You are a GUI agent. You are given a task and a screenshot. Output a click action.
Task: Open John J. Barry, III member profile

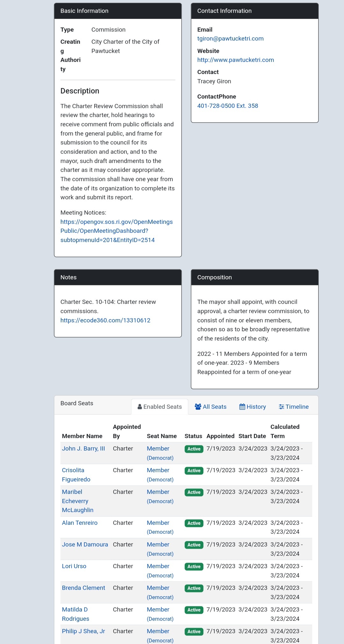click(83, 449)
